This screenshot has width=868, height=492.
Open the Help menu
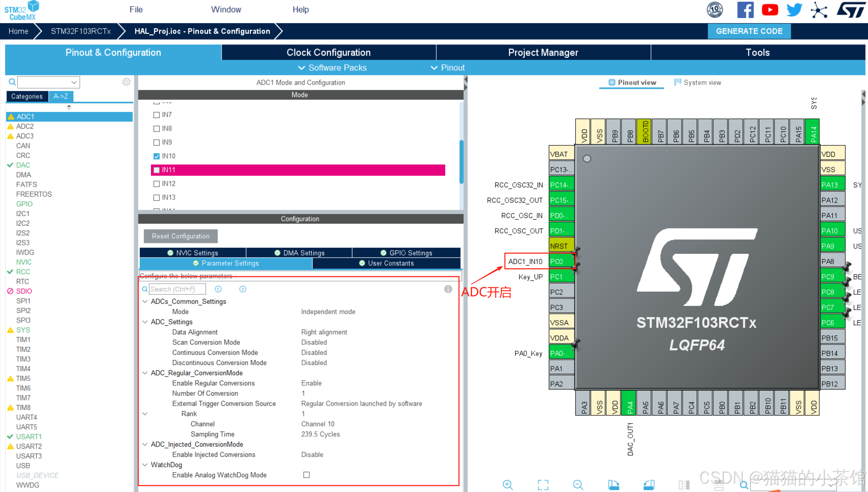click(301, 10)
